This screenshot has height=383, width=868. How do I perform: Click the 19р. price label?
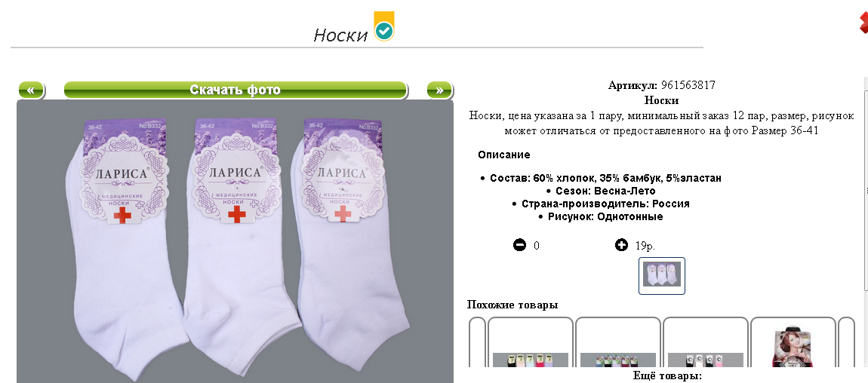(x=645, y=245)
